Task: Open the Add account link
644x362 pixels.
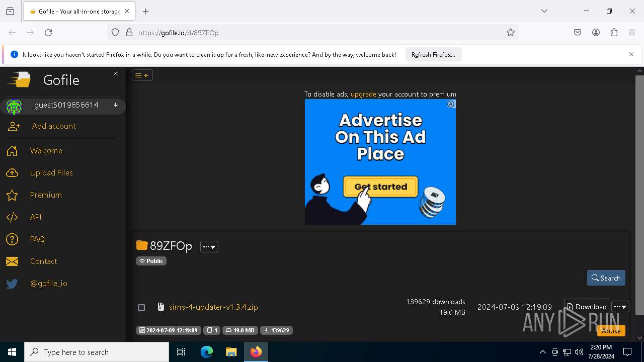Action: point(54,126)
